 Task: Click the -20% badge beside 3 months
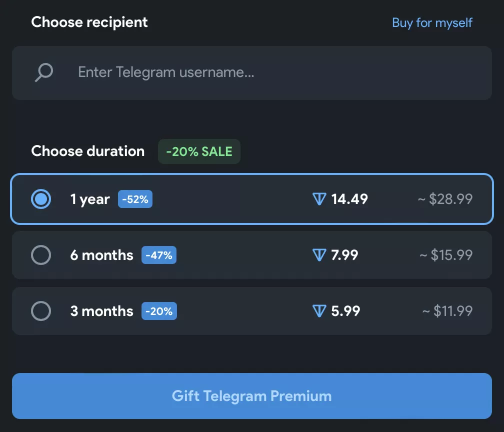pos(158,311)
